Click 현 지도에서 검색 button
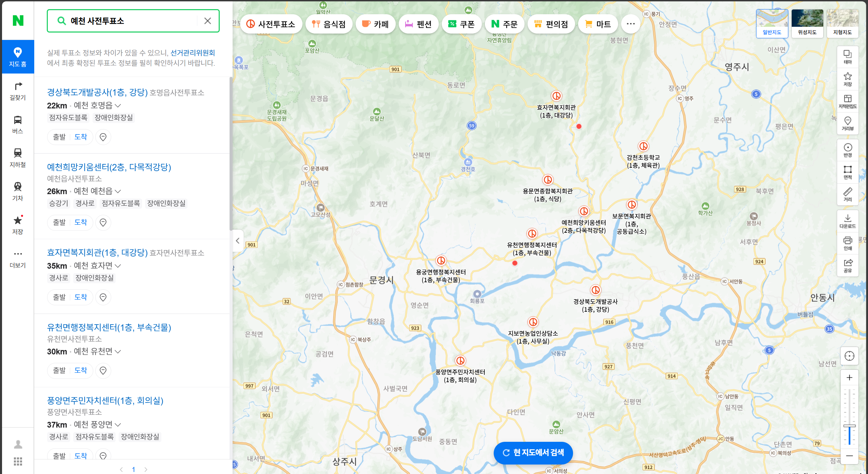868x474 pixels. click(533, 453)
